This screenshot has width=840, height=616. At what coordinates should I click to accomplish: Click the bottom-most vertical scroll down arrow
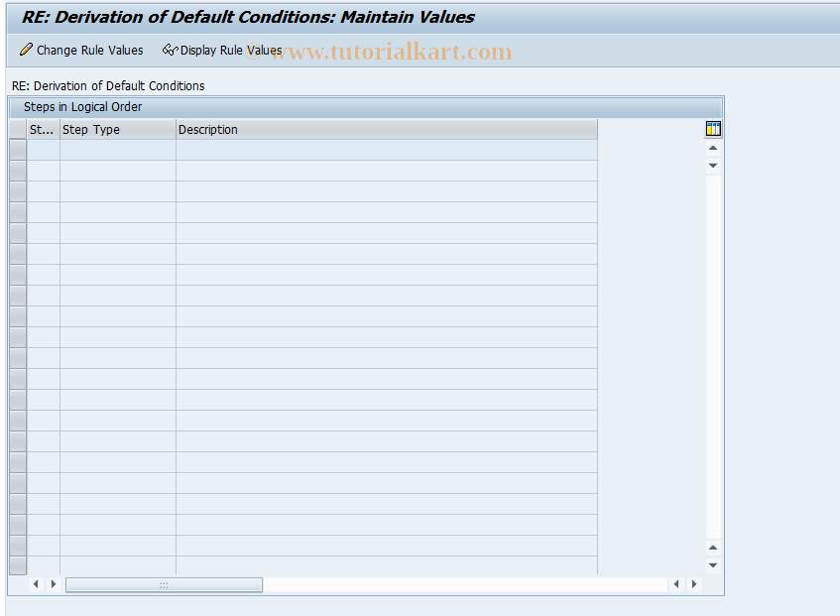point(713,565)
